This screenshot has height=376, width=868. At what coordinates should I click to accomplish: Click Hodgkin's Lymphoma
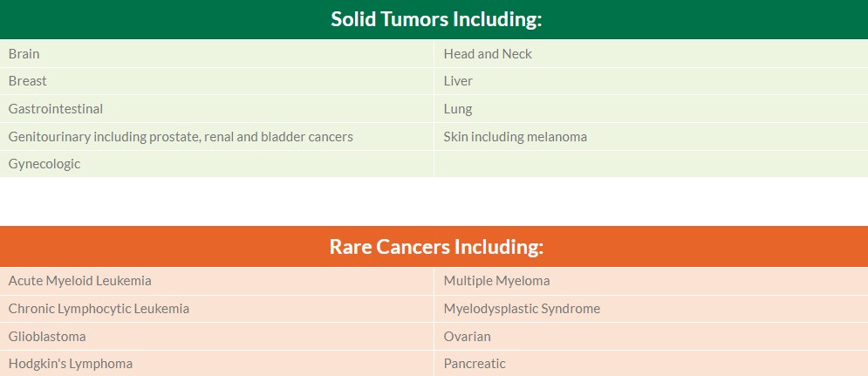pyautogui.click(x=71, y=364)
